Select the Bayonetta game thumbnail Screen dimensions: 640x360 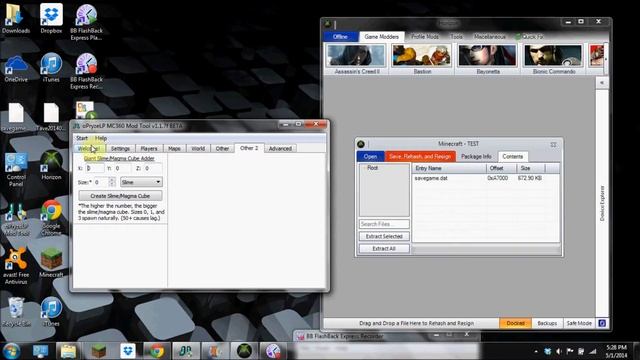pos(488,60)
